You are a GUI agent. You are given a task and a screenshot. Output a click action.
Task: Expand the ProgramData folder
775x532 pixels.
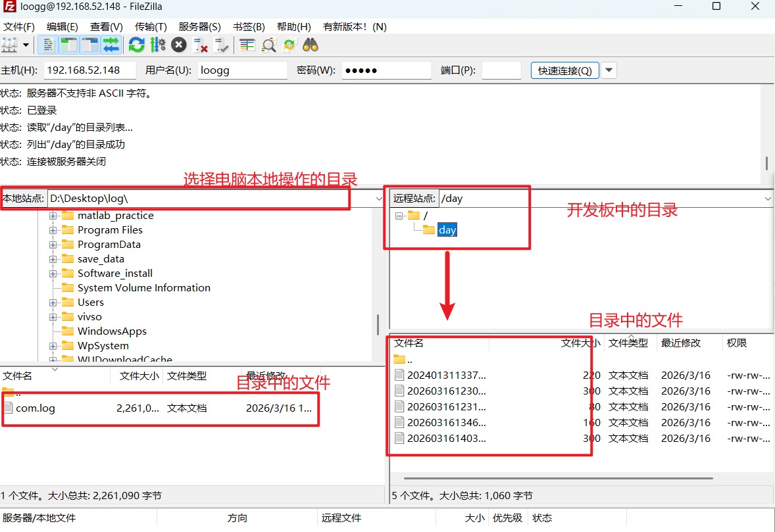53,245
